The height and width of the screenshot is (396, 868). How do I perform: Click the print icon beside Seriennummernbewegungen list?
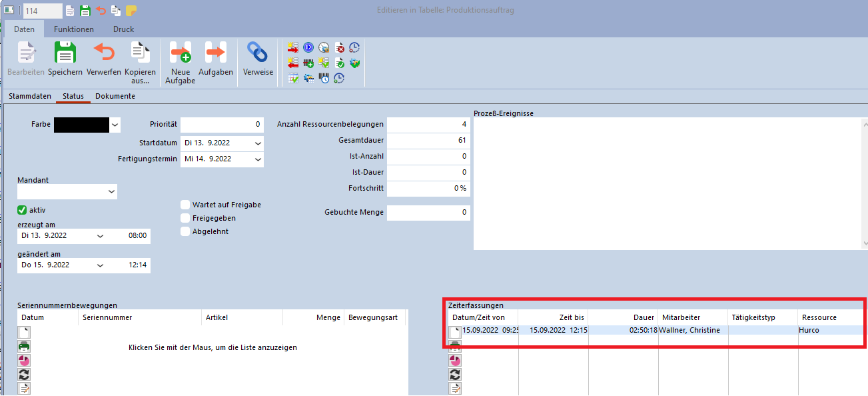click(x=24, y=346)
